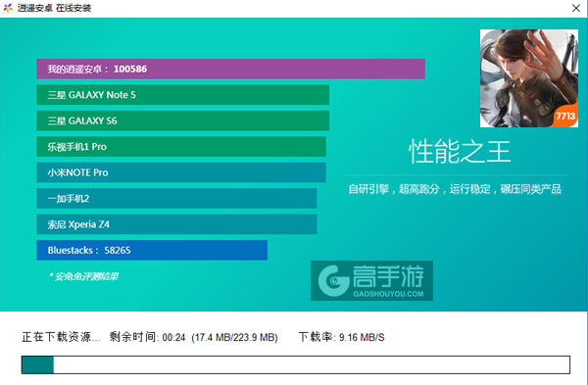Viewport: 588px width, 385px height.
Task: Close the 逍遥安卓 installer window
Action: 576,8
